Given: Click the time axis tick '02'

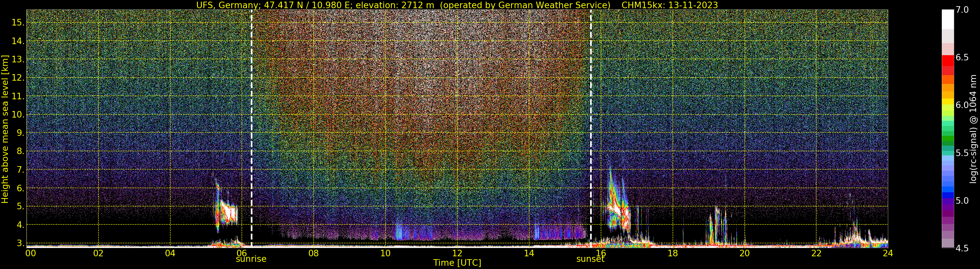Looking at the screenshot, I should click(x=98, y=253).
